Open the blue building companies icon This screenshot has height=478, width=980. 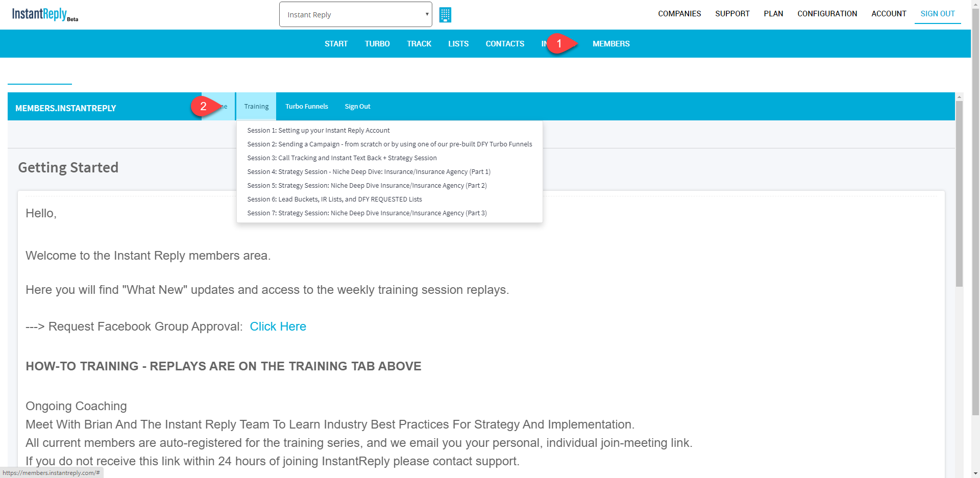445,15
